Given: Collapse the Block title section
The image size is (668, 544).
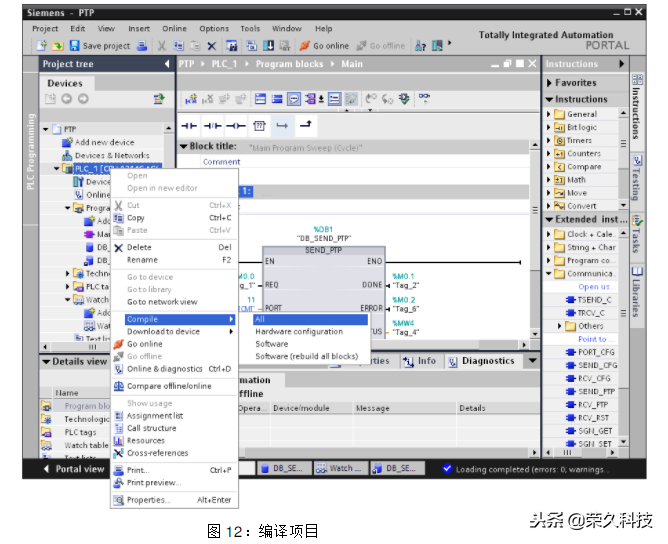Looking at the screenshot, I should pos(184,147).
